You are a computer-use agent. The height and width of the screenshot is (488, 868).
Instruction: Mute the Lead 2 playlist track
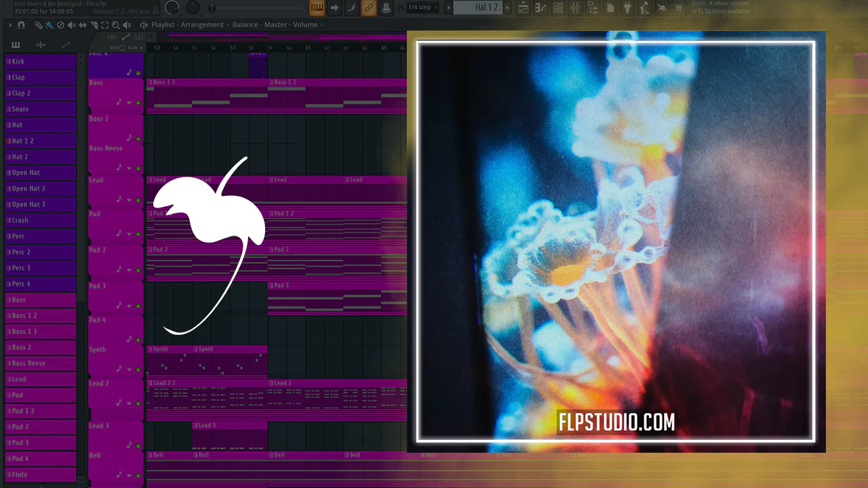[138, 404]
